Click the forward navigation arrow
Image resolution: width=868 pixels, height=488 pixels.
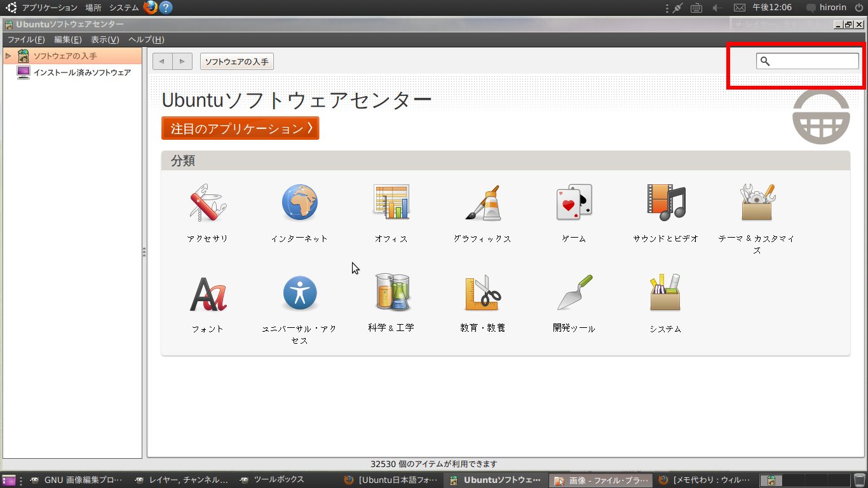coord(182,61)
